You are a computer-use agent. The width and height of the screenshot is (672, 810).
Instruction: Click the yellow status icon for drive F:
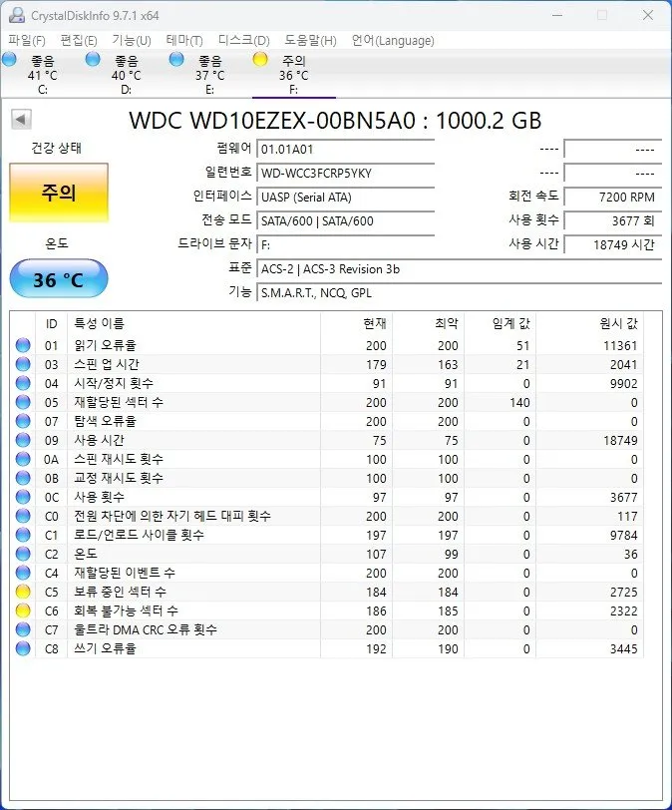pyautogui.click(x=260, y=59)
